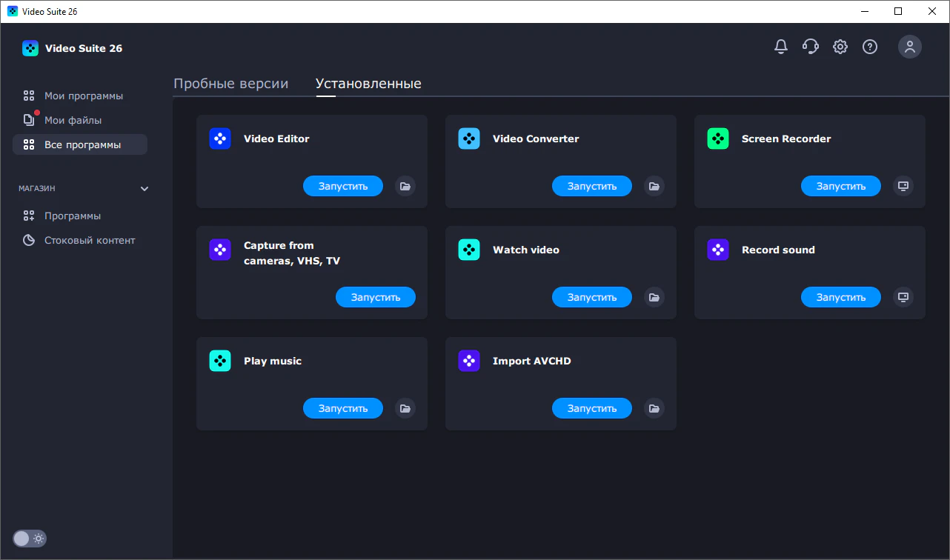Viewport: 950px width, 560px height.
Task: Click the Video Suite 26 title bar app icon
Action: (x=13, y=11)
